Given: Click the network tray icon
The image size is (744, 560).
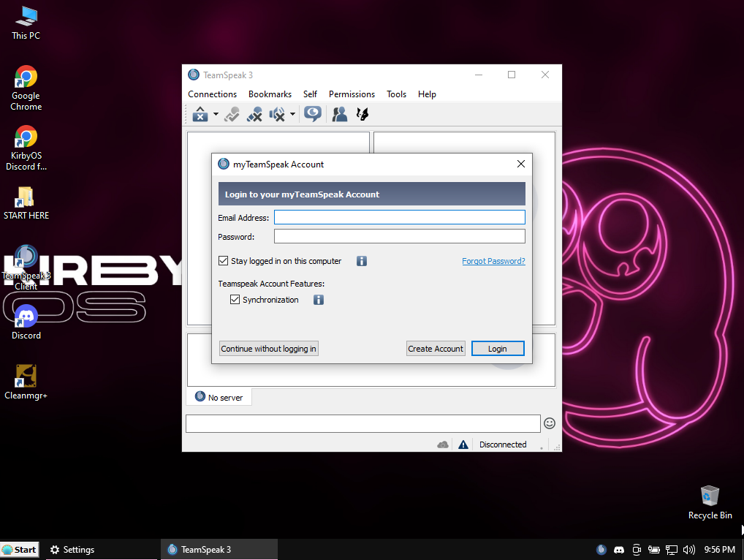Looking at the screenshot, I should [671, 550].
